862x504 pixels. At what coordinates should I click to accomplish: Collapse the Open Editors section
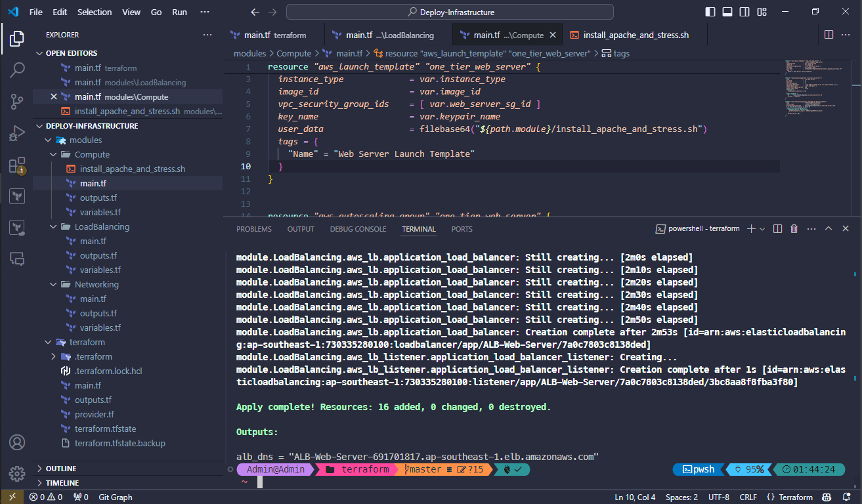coord(128,53)
